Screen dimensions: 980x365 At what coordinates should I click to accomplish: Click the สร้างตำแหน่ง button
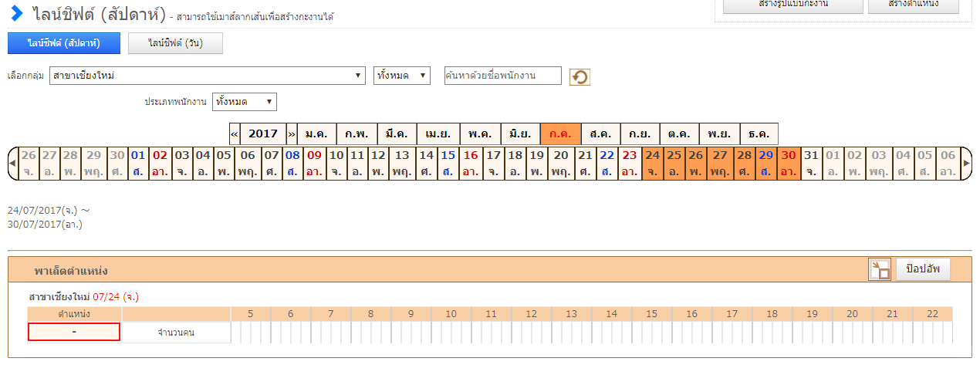(x=913, y=5)
